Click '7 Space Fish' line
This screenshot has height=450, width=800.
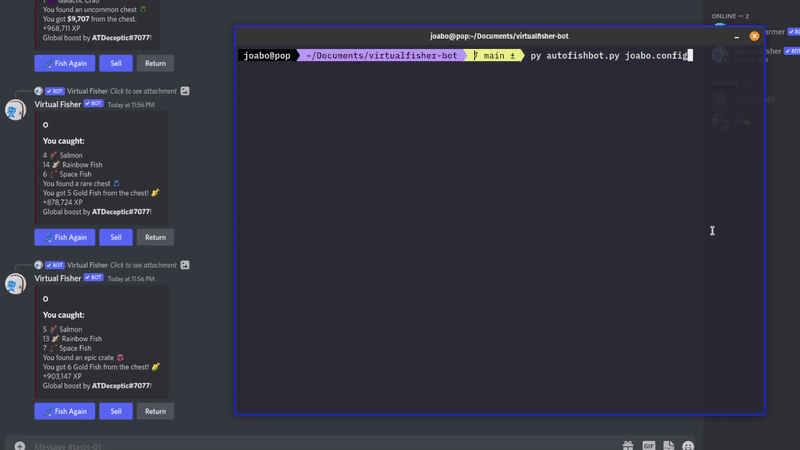[x=67, y=348]
